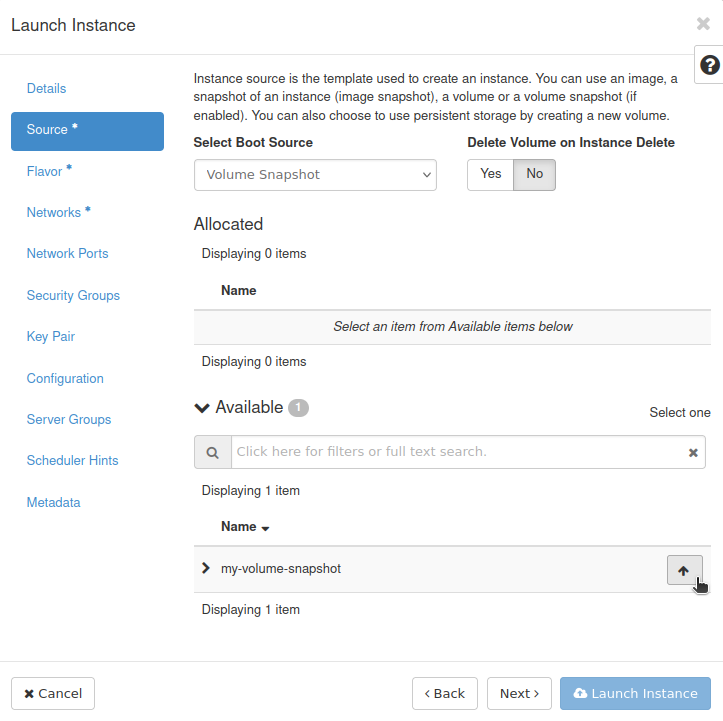Allocate my-volume-snapshot with up arrow button
The image size is (723, 721).
(684, 570)
